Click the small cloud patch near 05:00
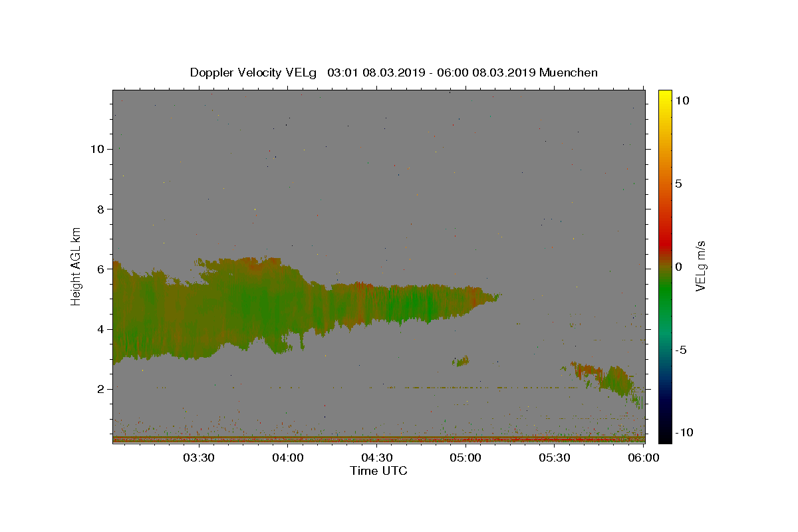 (461, 361)
